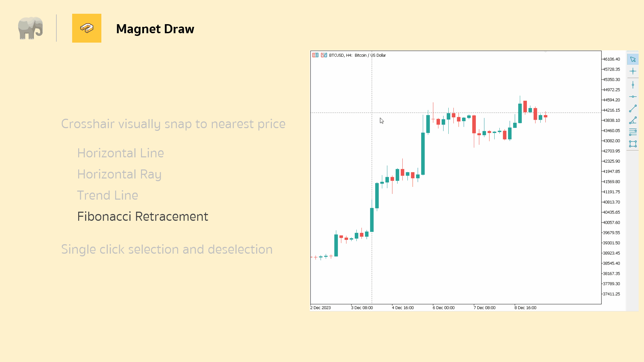Viewport: 644px width, 362px height.
Task: Open the chart data window icon
Action: (315, 55)
